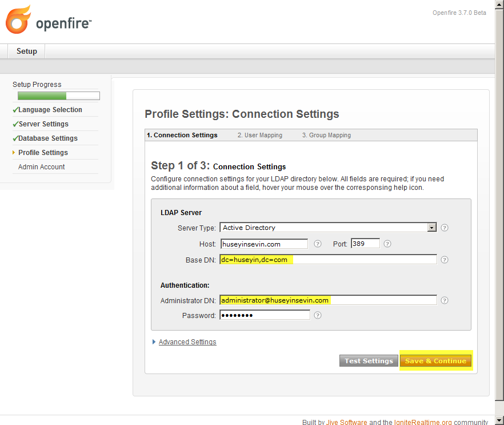Click in the Base DN field
504x425 pixels.
pyautogui.click(x=328, y=259)
